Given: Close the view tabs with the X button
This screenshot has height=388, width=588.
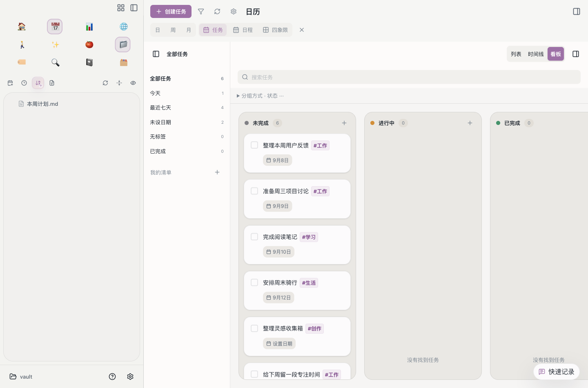Looking at the screenshot, I should tap(302, 30).
